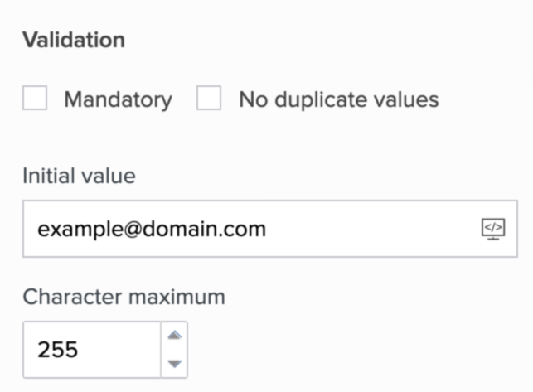Decrement the 255 character limit by one
Screen dimensions: 533x392
coord(174,363)
